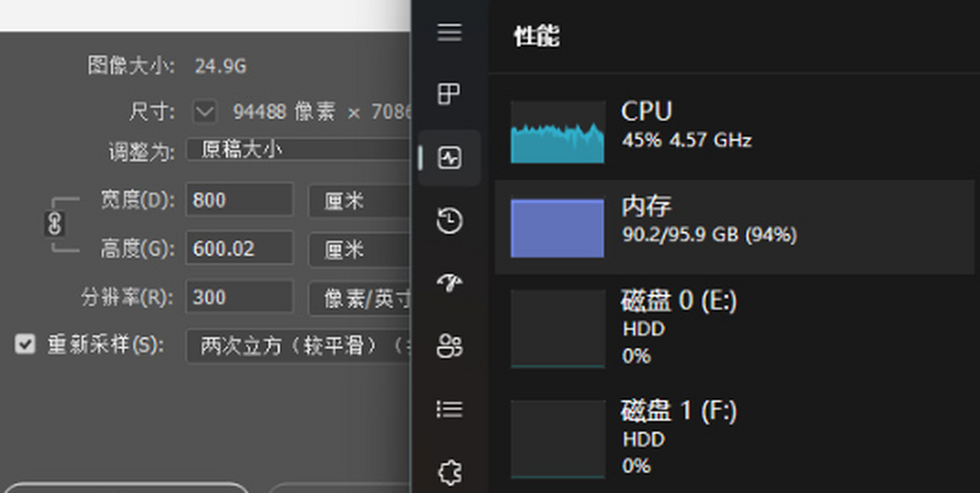Open the width unit 厘米 dropdown
Screen dimensions: 980x493
360,201
